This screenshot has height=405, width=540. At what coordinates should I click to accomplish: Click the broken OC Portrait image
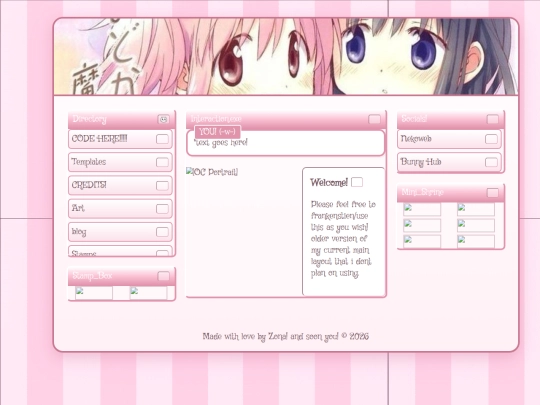[x=212, y=172]
